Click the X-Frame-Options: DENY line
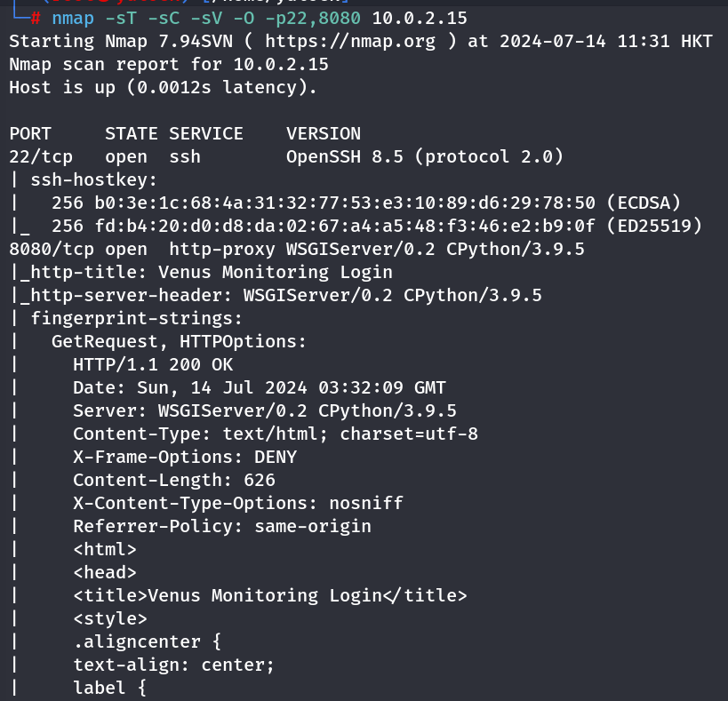Image resolution: width=728 pixels, height=701 pixels. (x=185, y=457)
